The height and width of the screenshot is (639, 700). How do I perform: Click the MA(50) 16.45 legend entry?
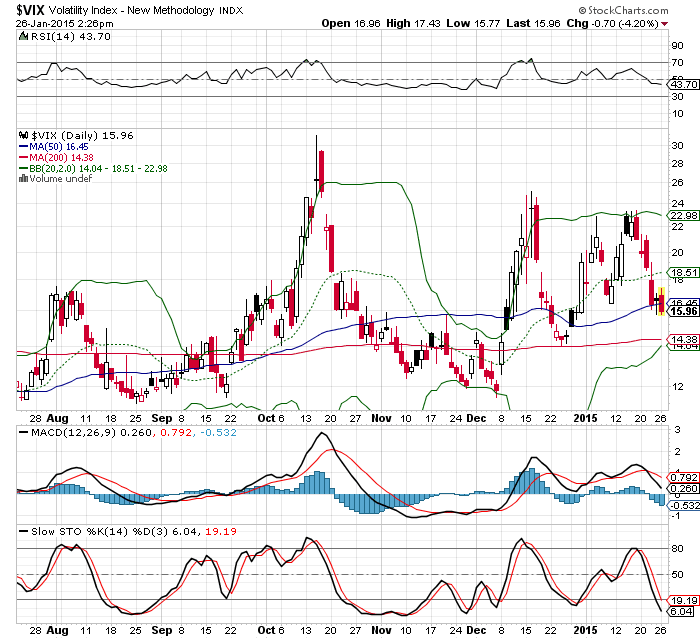click(x=58, y=147)
